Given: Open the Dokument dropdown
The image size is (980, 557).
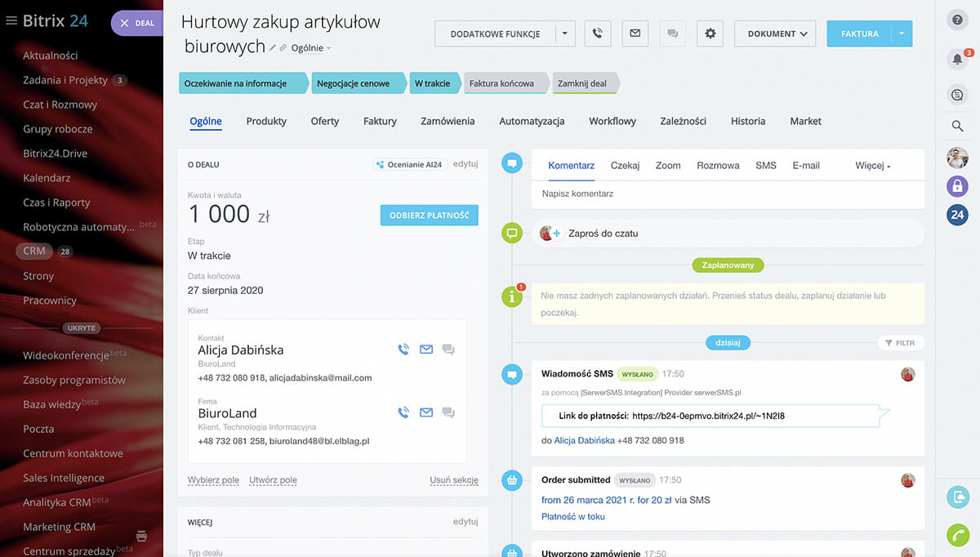Looking at the screenshot, I should click(x=774, y=33).
